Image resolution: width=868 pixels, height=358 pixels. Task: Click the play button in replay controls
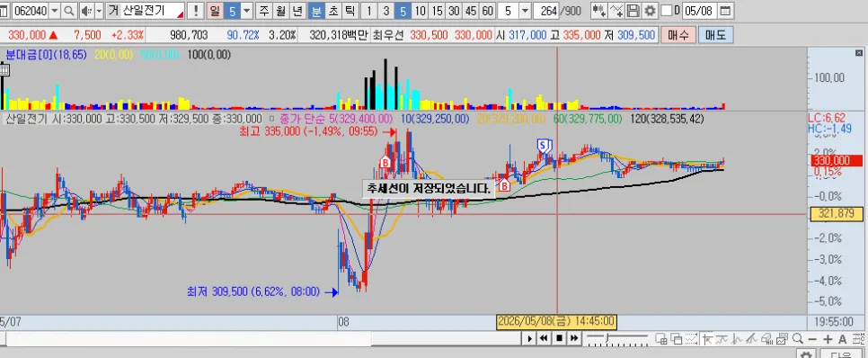530,338
